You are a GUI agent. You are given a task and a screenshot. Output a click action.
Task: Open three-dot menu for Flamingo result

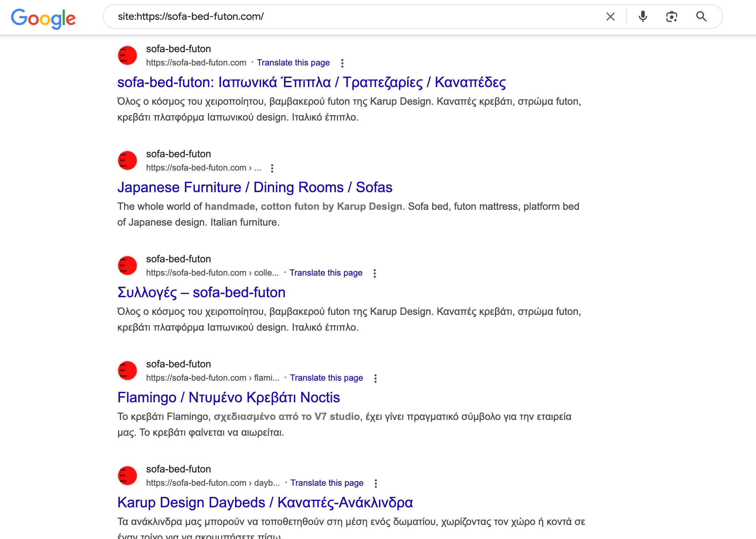pos(375,379)
